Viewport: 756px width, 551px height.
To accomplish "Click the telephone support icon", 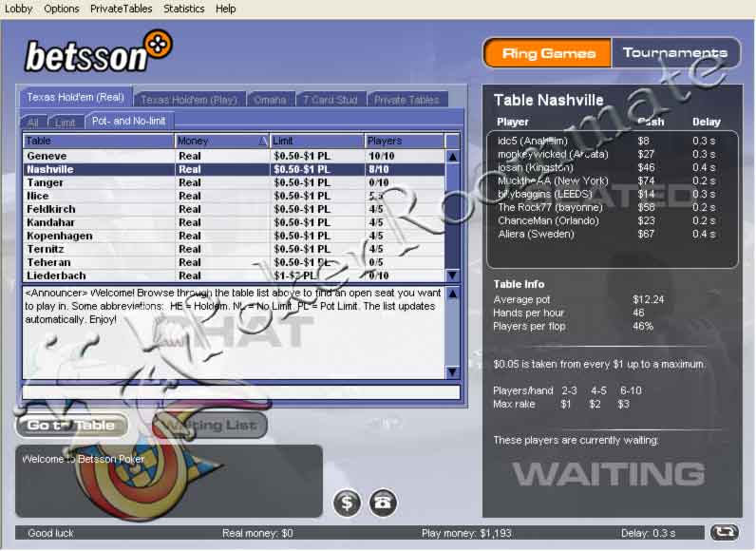I will (x=383, y=503).
